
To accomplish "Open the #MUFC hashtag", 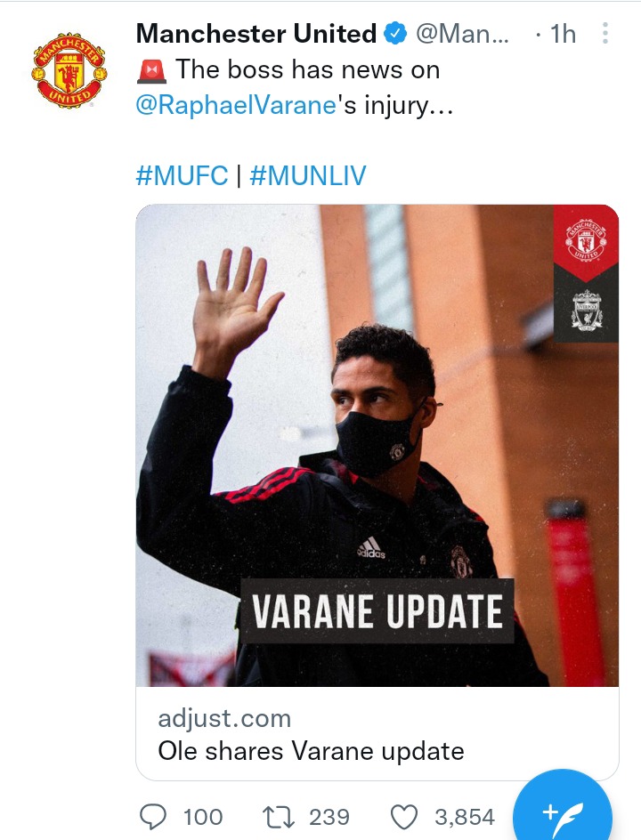I will pos(183,175).
